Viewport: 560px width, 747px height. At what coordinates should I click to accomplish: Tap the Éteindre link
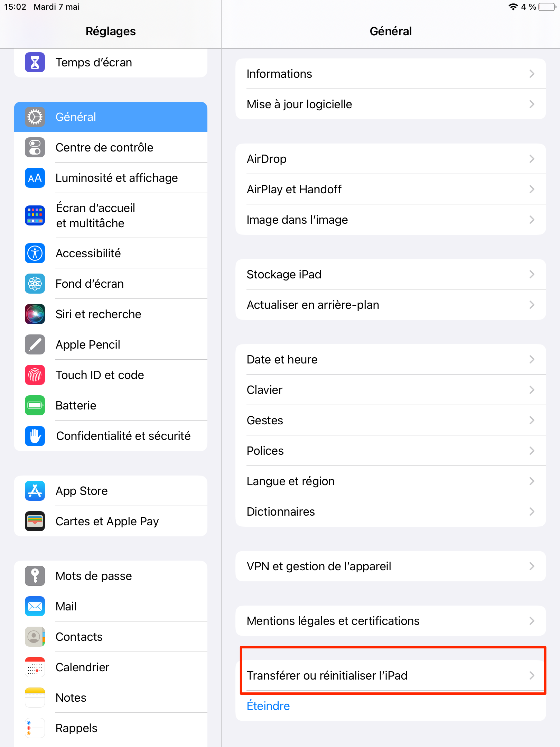[x=268, y=706]
